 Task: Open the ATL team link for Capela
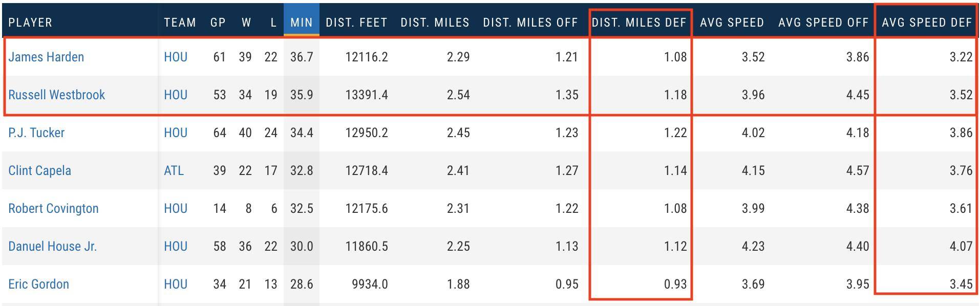point(174,170)
